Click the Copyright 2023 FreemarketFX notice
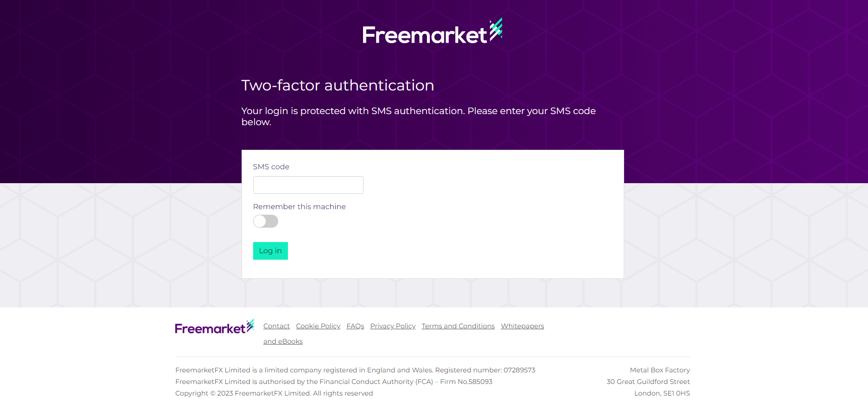Image resolution: width=868 pixels, height=409 pixels. pyautogui.click(x=274, y=393)
